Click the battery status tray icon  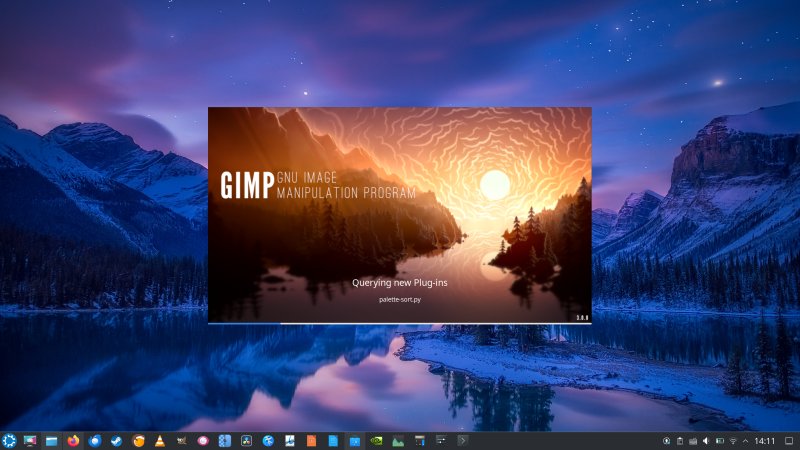click(719, 441)
